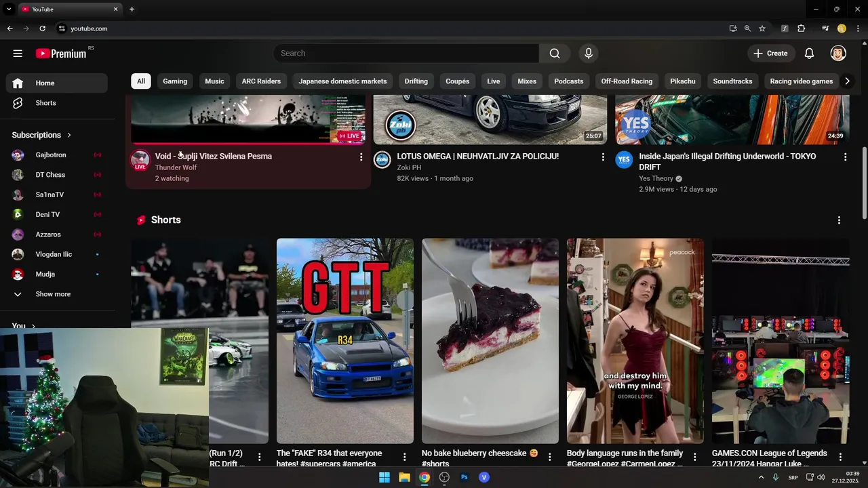This screenshot has width=868, height=488.
Task: Select the All filter chip
Action: coord(141,81)
